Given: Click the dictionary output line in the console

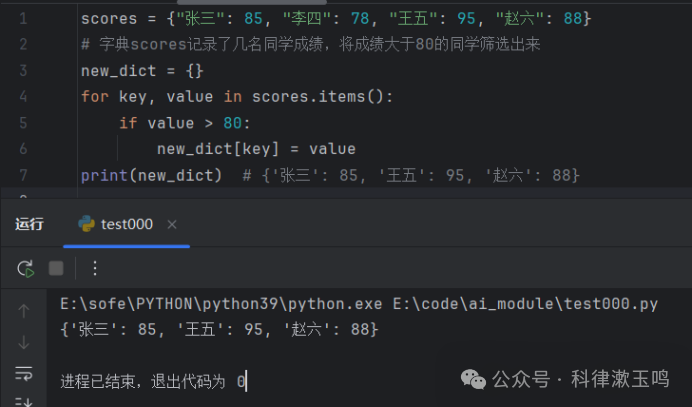Looking at the screenshot, I should pos(219,330).
